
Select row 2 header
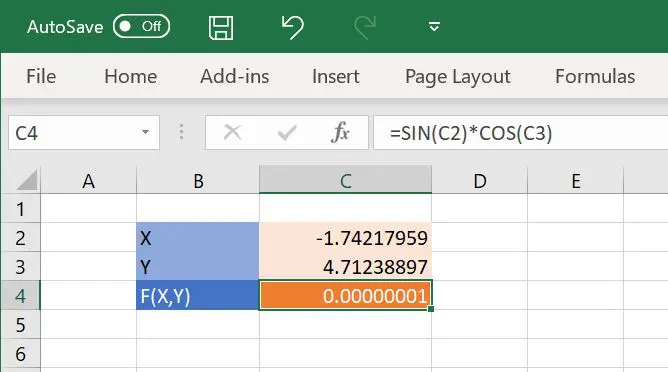(x=20, y=237)
